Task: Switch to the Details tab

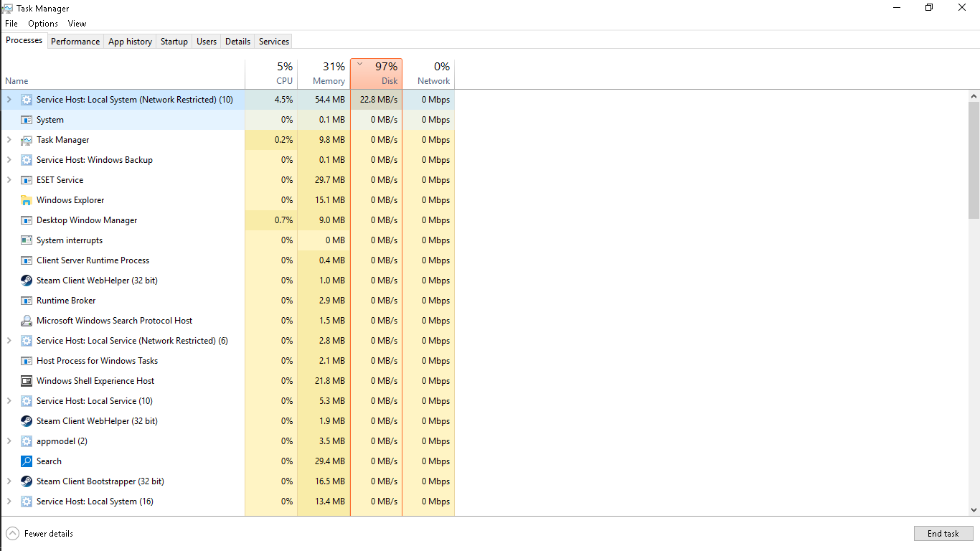Action: pyautogui.click(x=237, y=42)
